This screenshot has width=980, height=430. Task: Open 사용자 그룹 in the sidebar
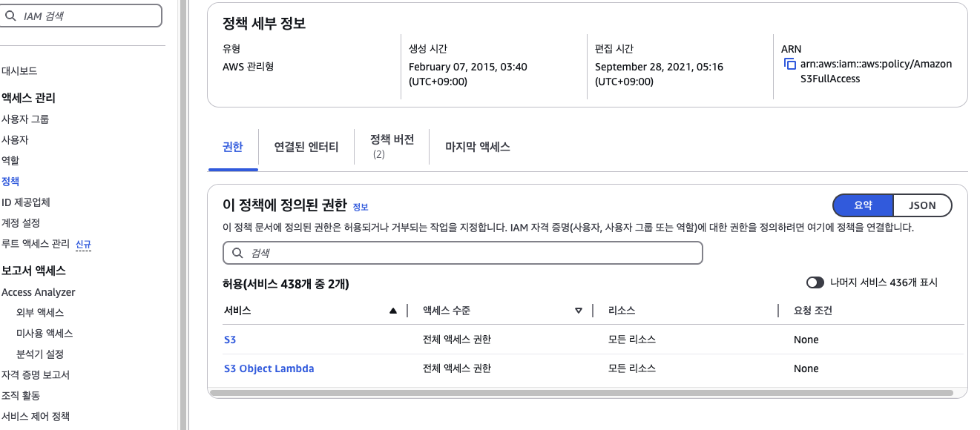pos(25,119)
